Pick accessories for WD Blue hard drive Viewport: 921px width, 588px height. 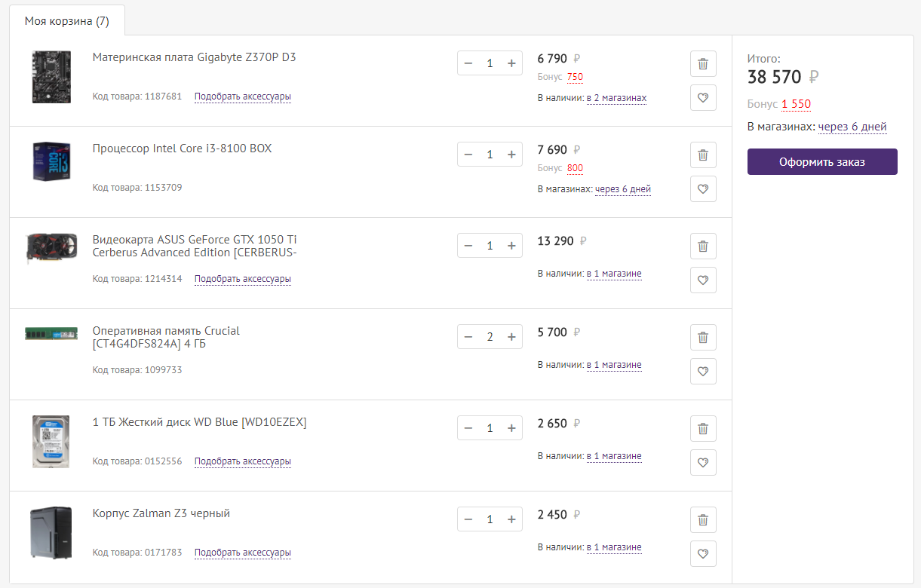(x=243, y=461)
